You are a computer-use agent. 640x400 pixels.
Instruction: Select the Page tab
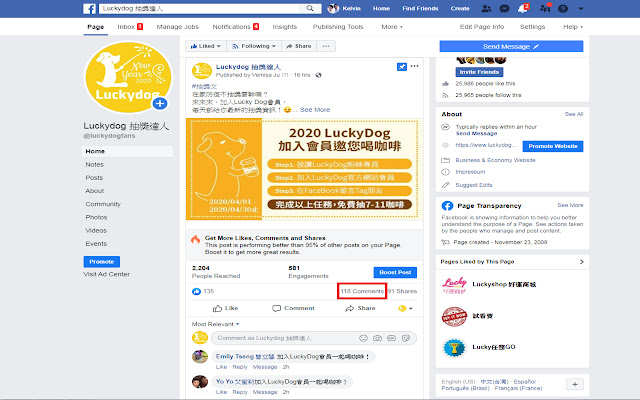click(96, 27)
